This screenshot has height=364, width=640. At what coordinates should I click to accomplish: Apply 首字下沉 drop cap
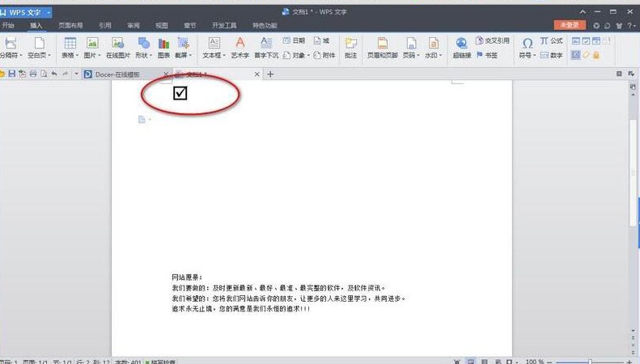[x=266, y=48]
